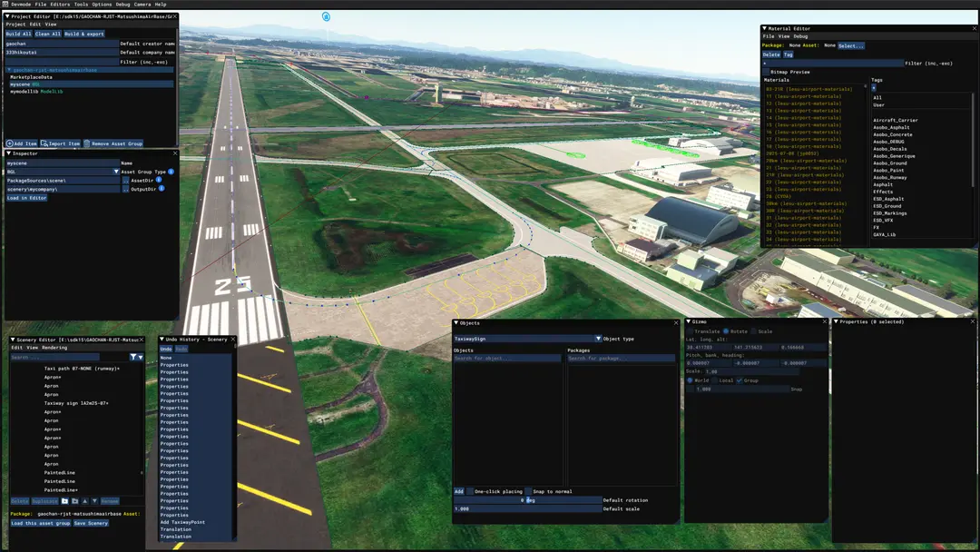Enable One-click placing in Objects

coord(470,491)
